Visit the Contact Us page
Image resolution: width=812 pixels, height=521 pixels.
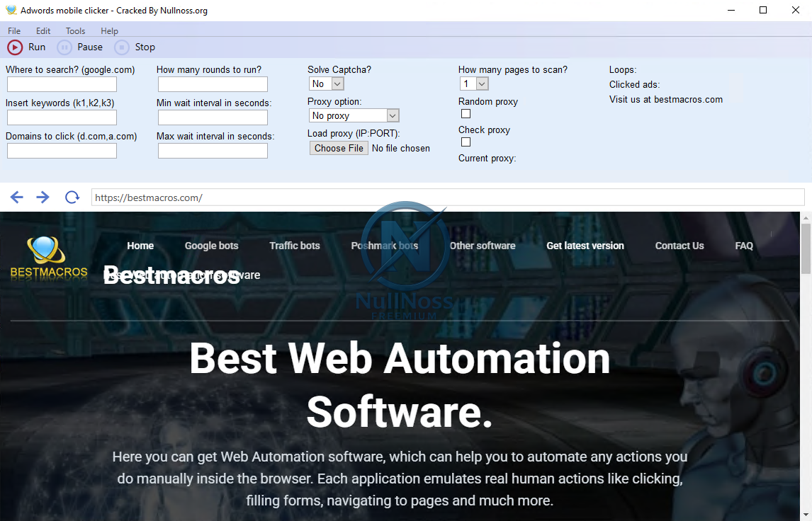tap(679, 246)
